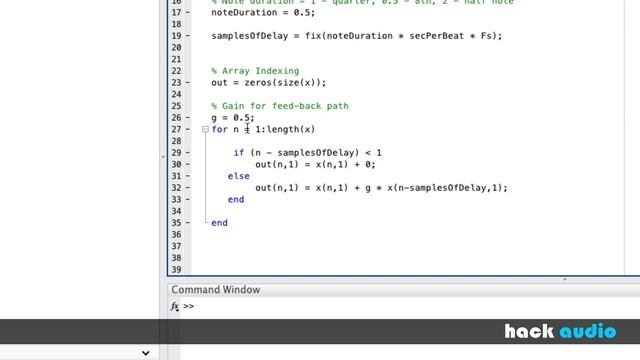Open the fx function browser icon
Screen dimensions: 640x360
[x=175, y=306]
